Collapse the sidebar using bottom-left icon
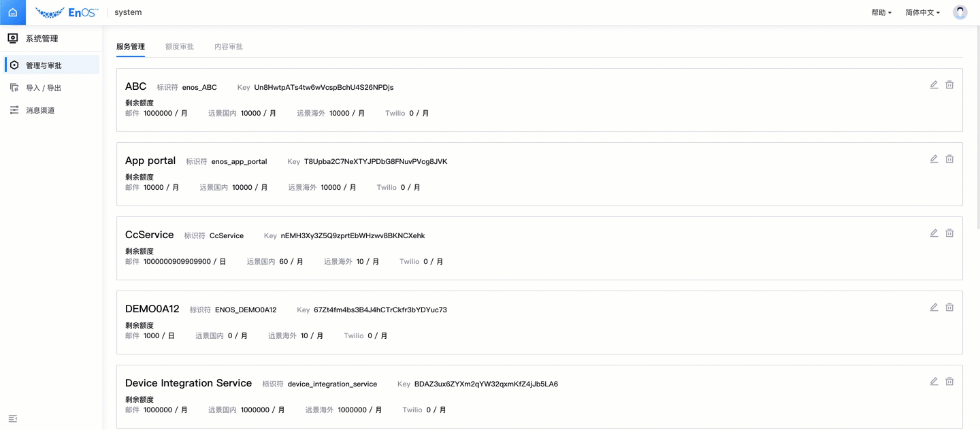This screenshot has height=430, width=980. [x=12, y=418]
